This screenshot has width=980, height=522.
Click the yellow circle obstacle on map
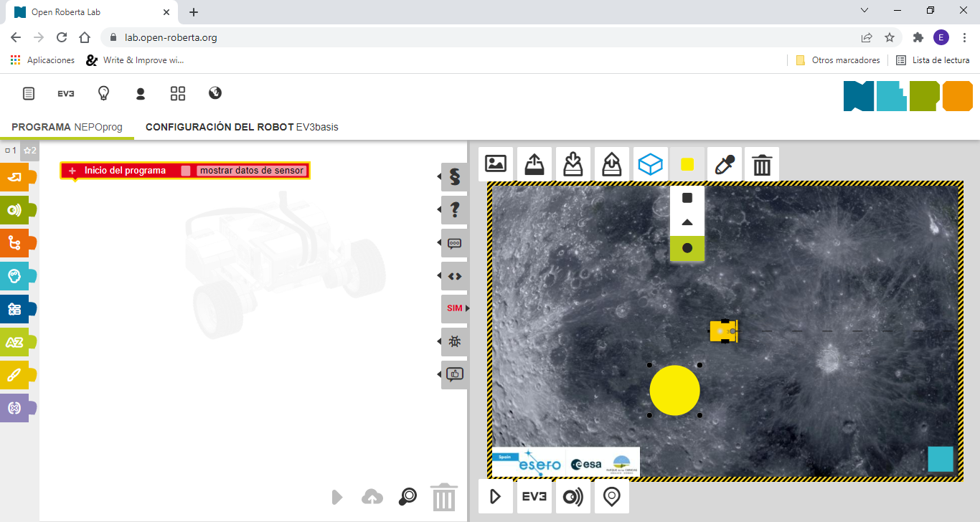pos(674,390)
